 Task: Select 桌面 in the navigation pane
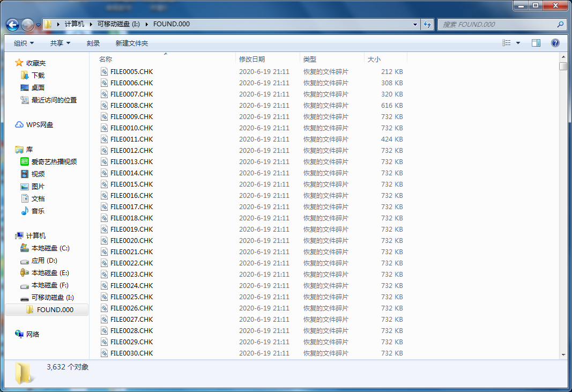tap(38, 87)
